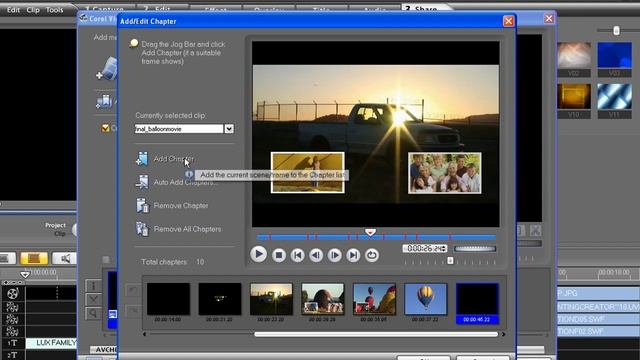
Task: Click the Remove Chapter text label
Action: point(181,205)
